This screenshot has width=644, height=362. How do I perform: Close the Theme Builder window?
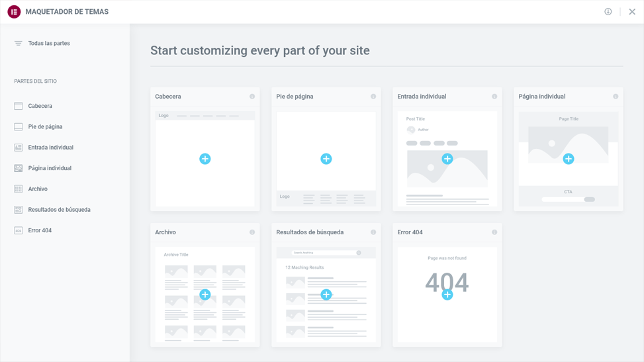coord(632,12)
